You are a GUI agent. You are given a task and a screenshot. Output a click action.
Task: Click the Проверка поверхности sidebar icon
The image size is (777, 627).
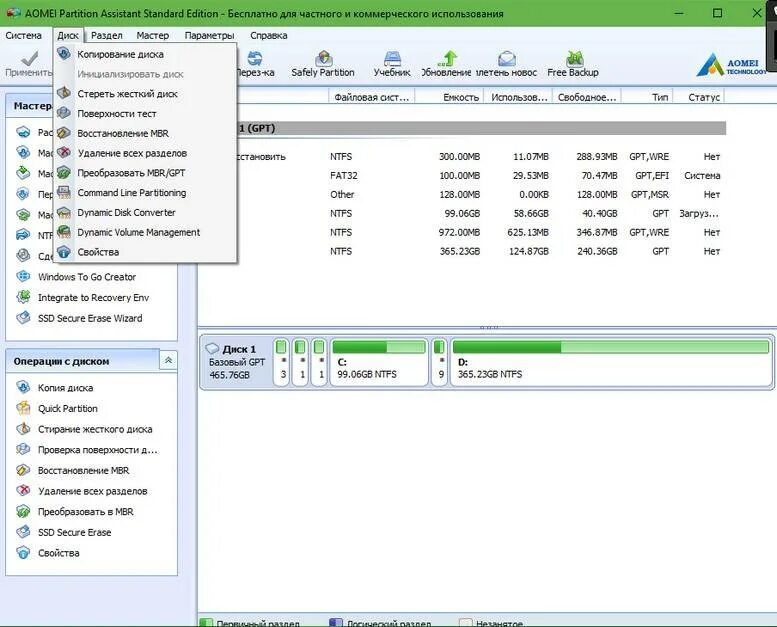coord(23,450)
